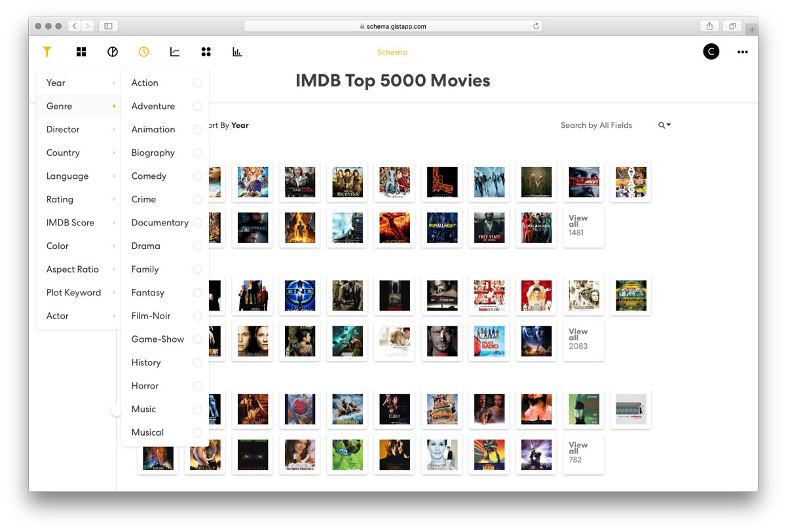The width and height of the screenshot is (786, 532).
Task: Open the Love Actually movie thumbnail
Action: click(x=489, y=295)
